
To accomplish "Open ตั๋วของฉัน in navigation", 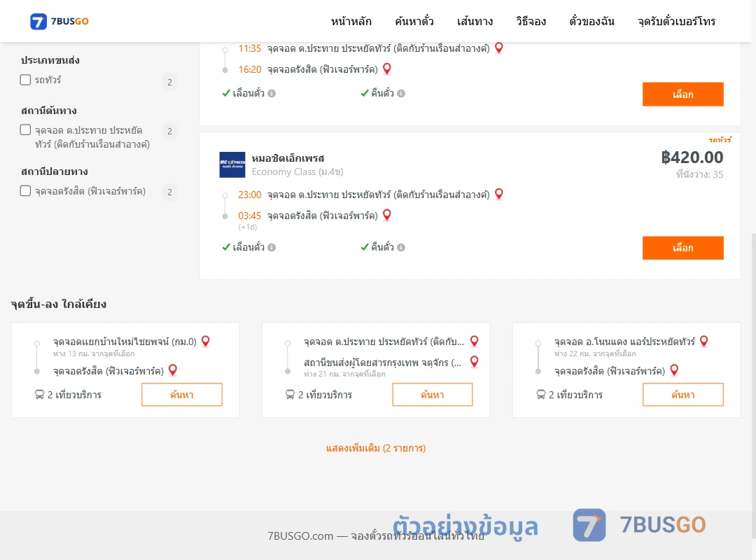I will coord(591,21).
